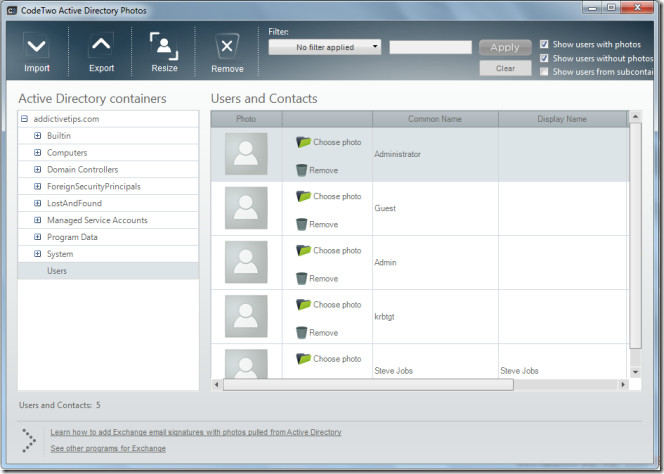Click the Remove trash icon for Administrator
Viewport: 664px width, 474px height.
(301, 170)
